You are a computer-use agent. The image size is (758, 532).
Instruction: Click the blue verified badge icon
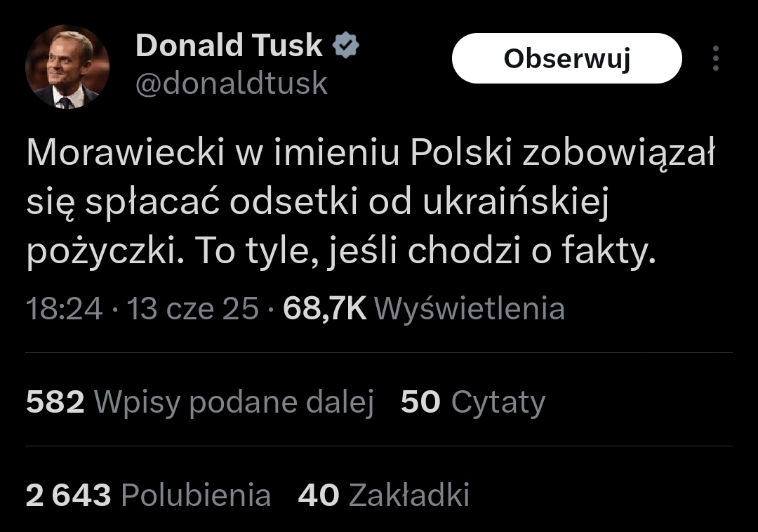(345, 46)
